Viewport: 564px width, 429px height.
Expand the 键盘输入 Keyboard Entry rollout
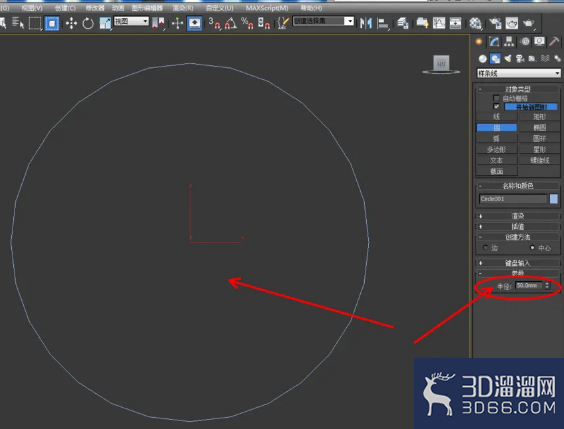click(x=518, y=263)
